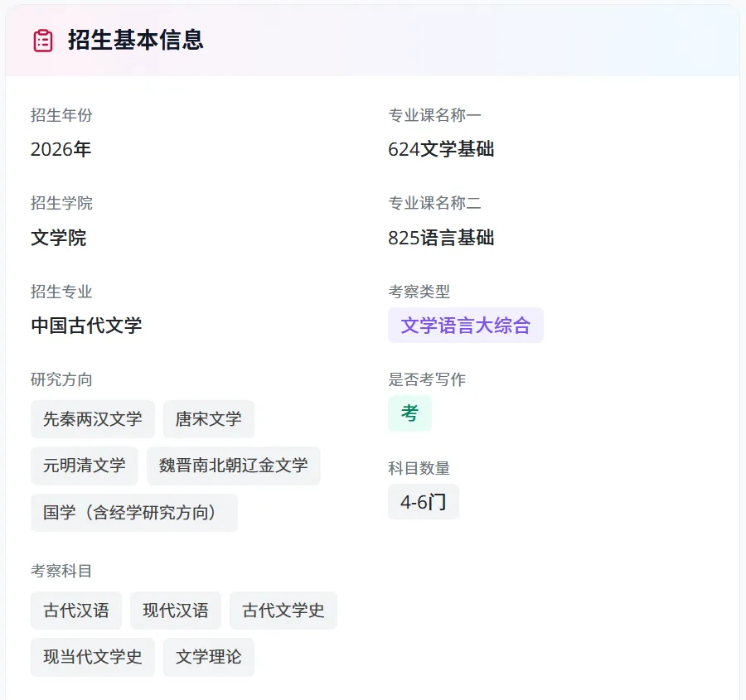Click the 现当代文学史 subject tag

pos(93,657)
